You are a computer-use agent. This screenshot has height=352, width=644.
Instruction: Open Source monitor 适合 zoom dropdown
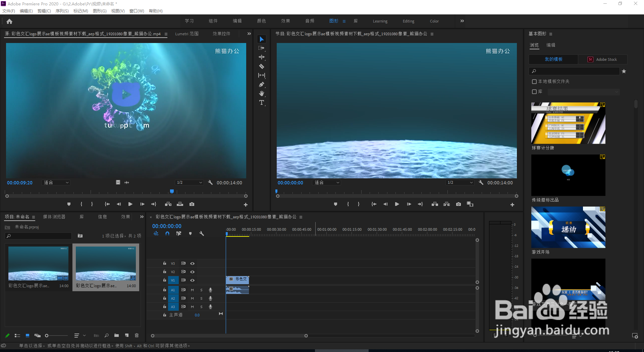(56, 183)
